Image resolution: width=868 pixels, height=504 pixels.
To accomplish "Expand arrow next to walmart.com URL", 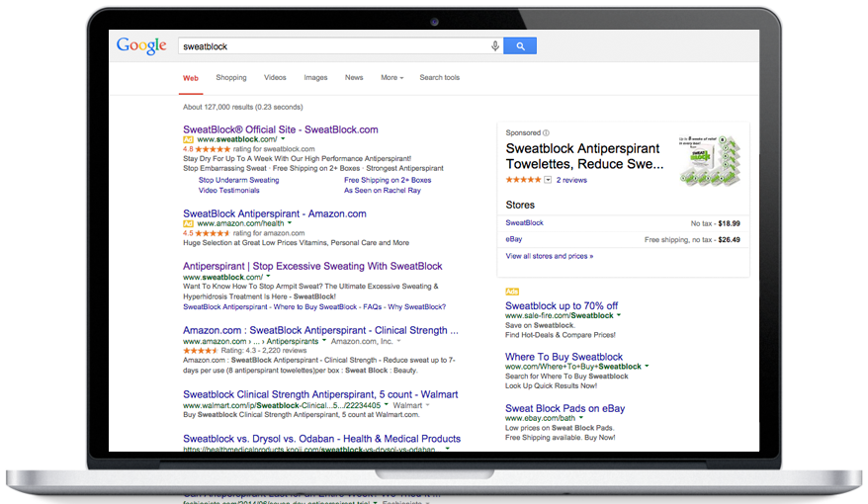I will point(387,405).
